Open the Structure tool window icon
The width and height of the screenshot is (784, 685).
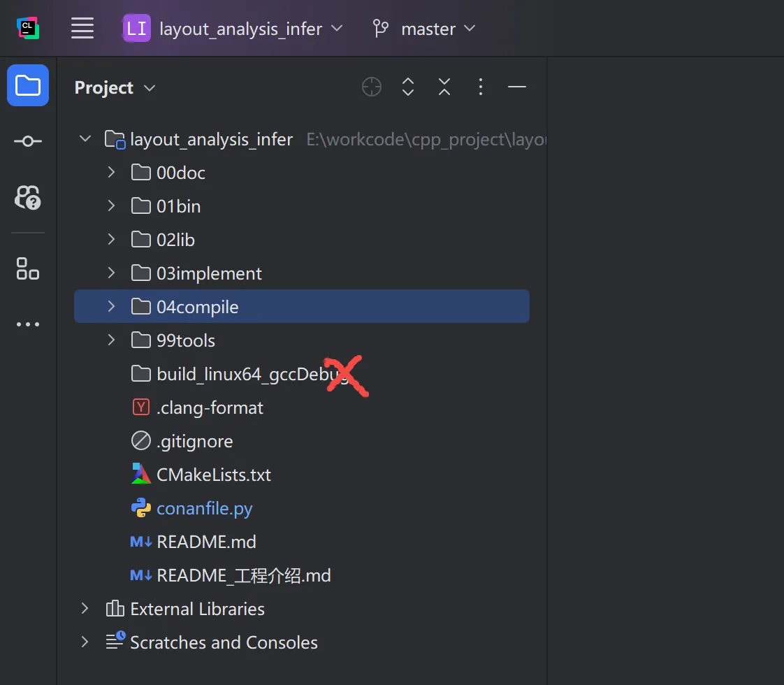point(28,268)
